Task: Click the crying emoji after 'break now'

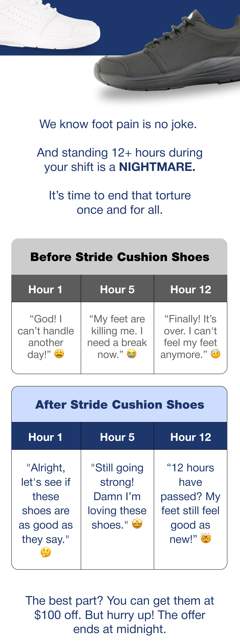Action: [131, 354]
